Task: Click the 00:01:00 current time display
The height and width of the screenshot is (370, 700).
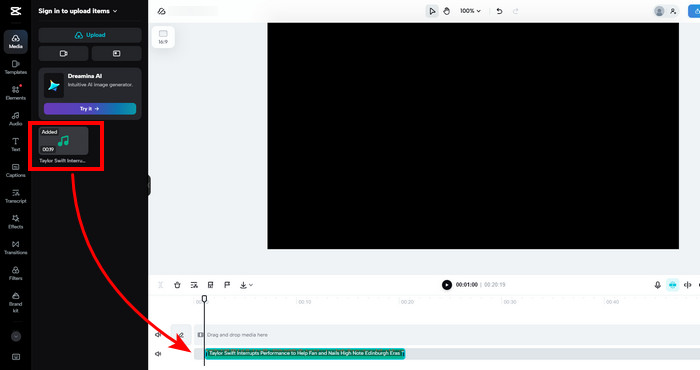Action: coord(467,285)
